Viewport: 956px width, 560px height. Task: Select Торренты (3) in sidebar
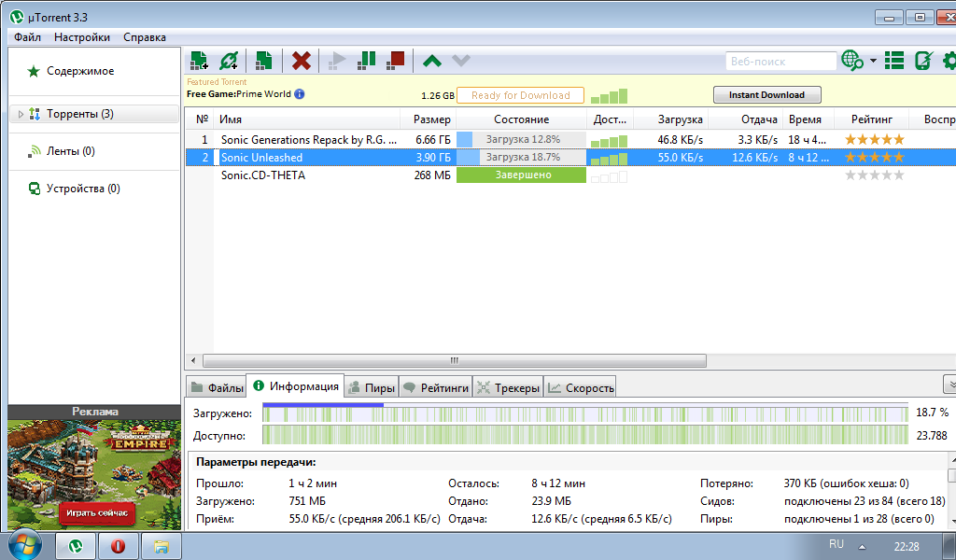(94, 114)
